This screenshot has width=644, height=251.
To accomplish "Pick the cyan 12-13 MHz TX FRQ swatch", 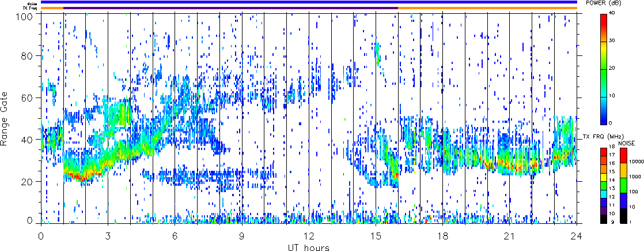I will click(x=604, y=194).
